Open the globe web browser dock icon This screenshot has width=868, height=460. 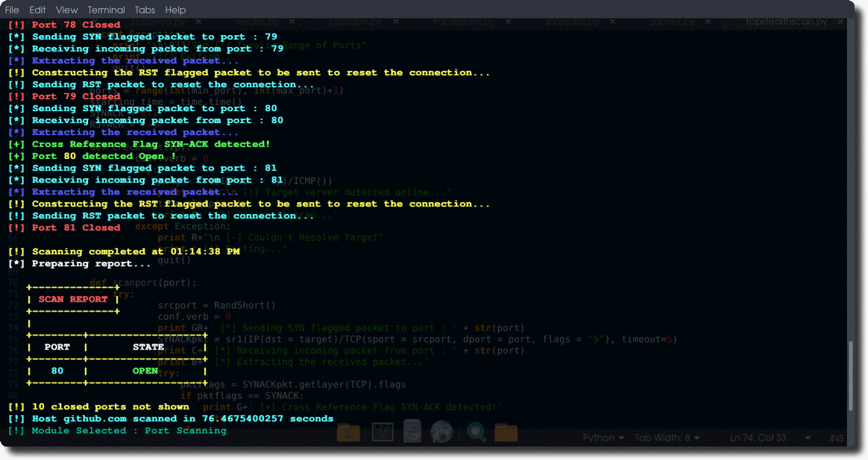pyautogui.click(x=441, y=432)
